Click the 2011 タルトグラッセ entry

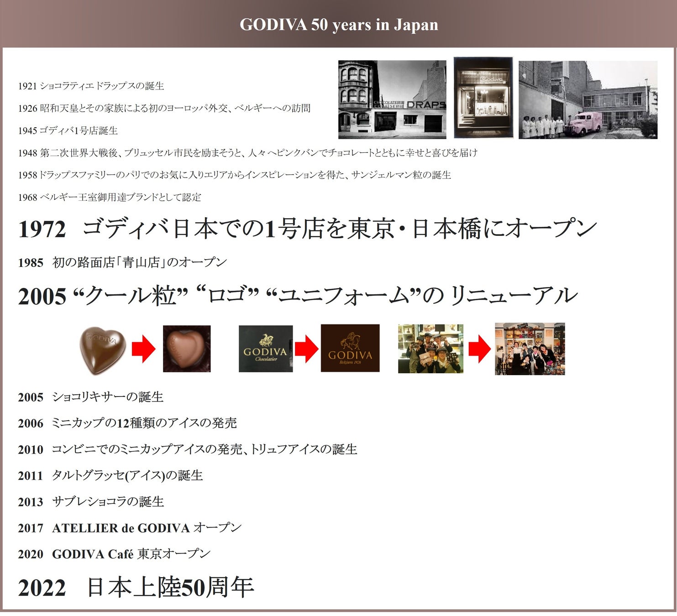(110, 475)
